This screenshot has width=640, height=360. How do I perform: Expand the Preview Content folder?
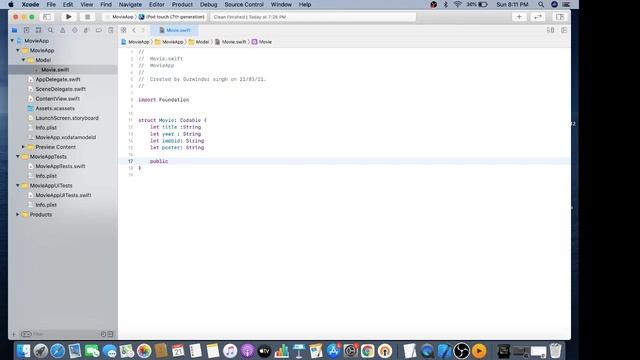(24, 147)
